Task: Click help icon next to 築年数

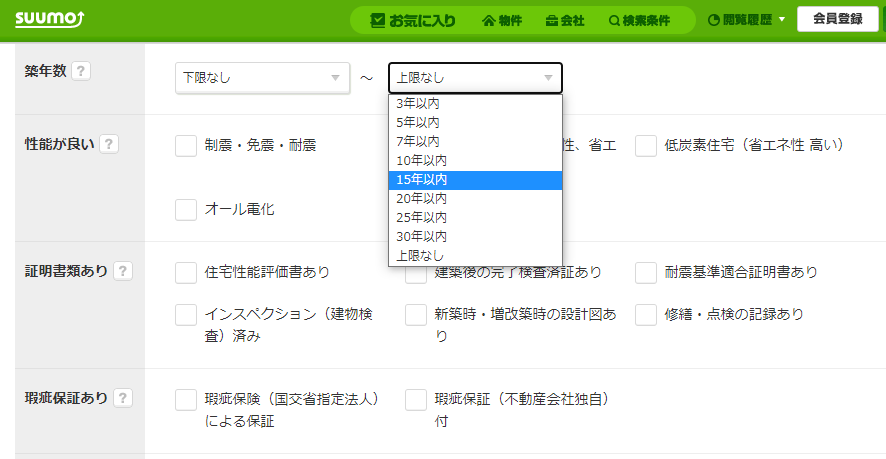Action: tap(81, 71)
